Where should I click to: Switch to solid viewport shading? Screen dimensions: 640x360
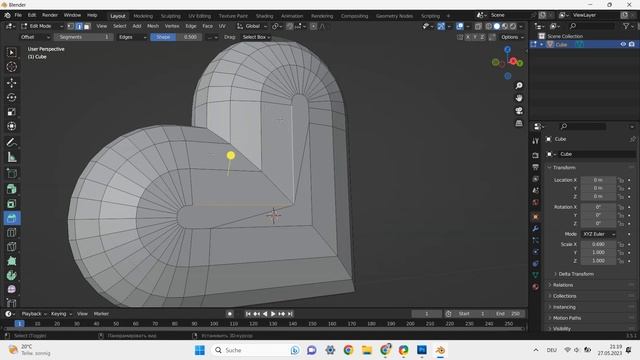click(497, 26)
